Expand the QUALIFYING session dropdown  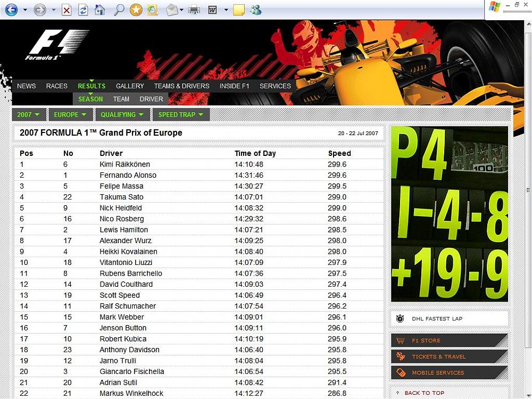tap(122, 115)
